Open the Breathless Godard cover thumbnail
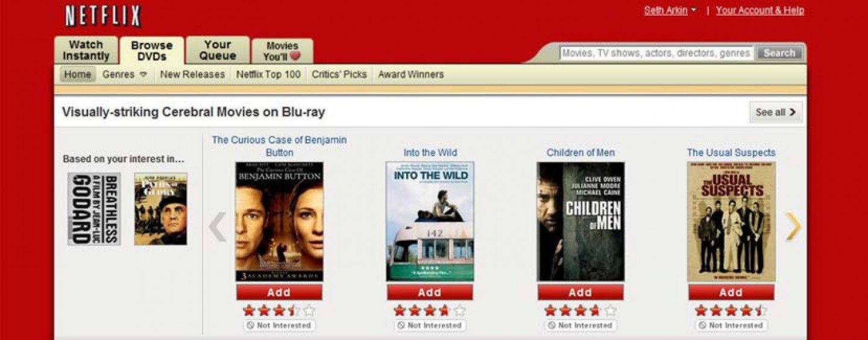The image size is (868, 340). coord(94,209)
